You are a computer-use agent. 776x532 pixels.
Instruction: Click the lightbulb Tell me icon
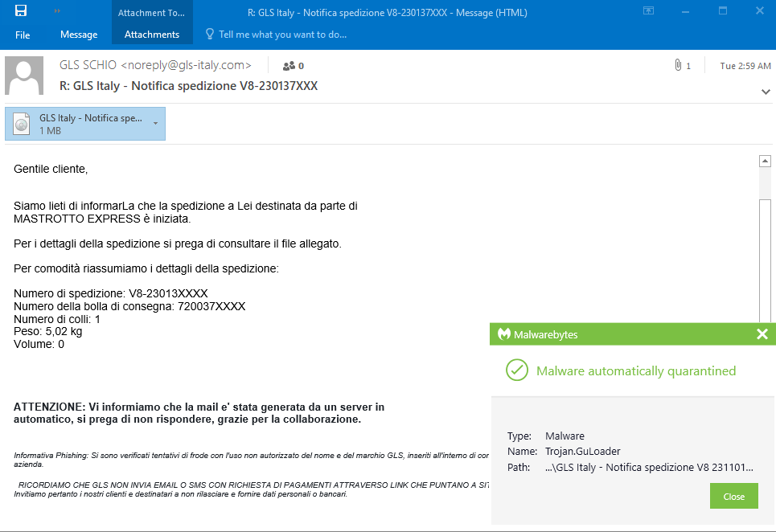(x=210, y=35)
